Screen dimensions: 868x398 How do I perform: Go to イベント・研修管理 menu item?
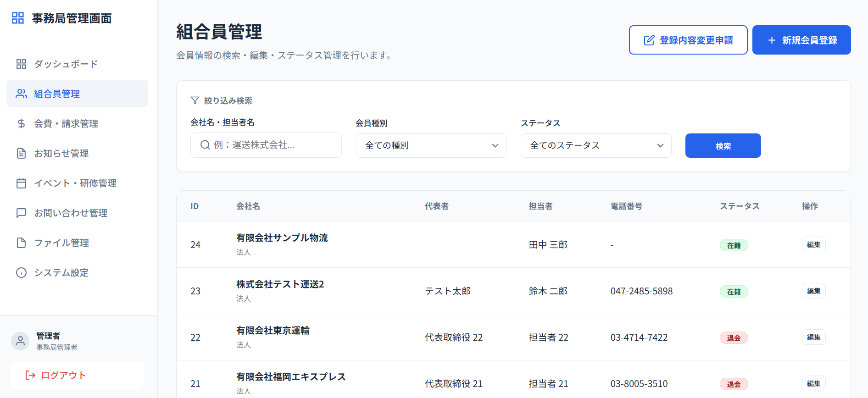pos(75,183)
